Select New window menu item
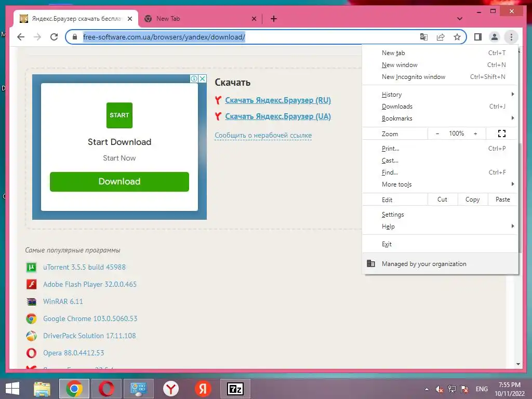This screenshot has width=532, height=399. [x=441, y=65]
